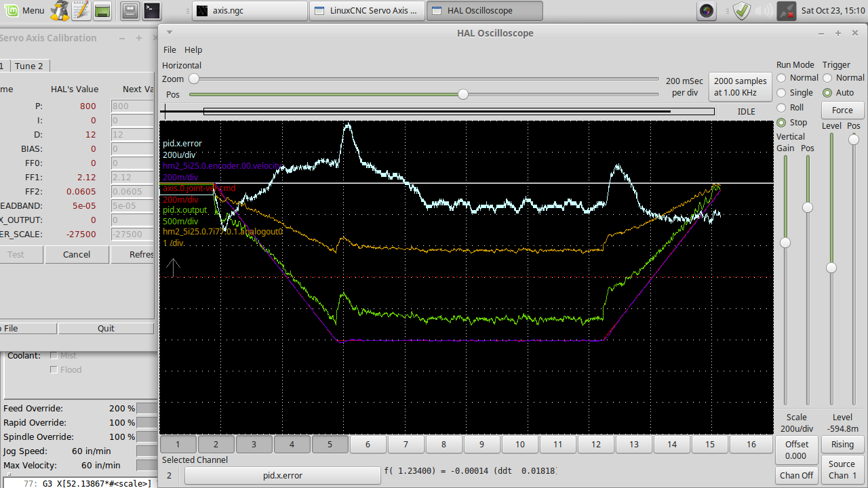The height and width of the screenshot is (488, 868).
Task: Click the Force trigger button
Action: (x=842, y=110)
